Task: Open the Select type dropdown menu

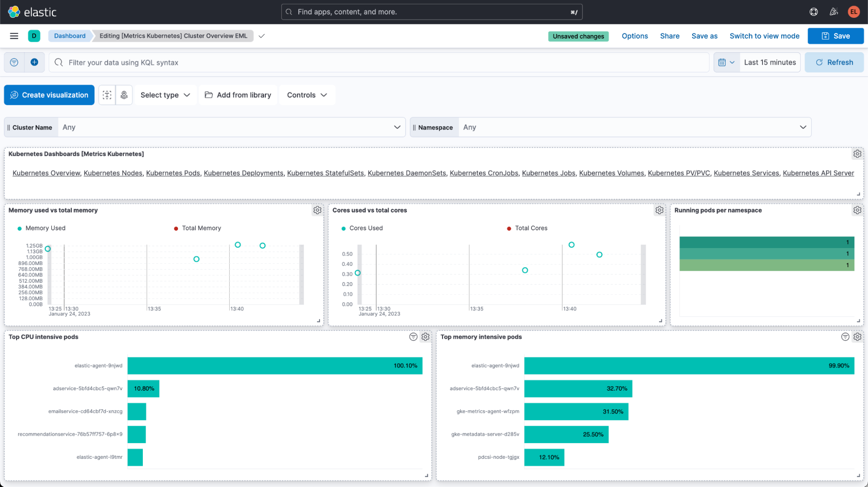Action: [165, 95]
